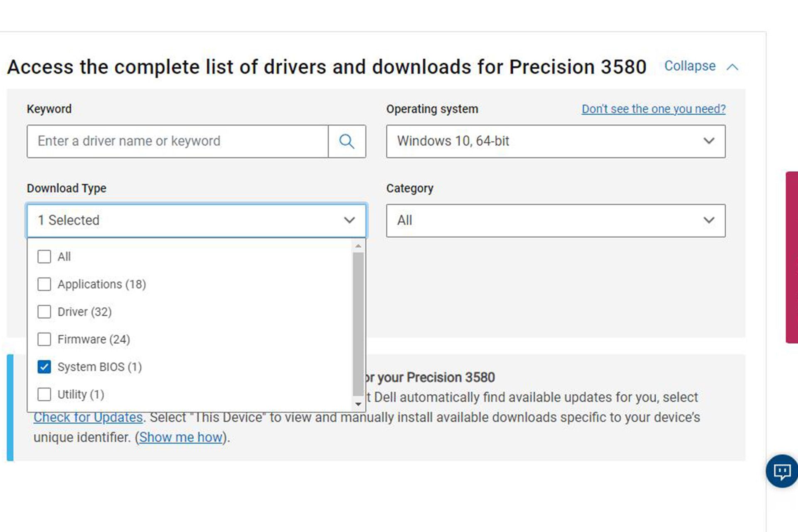Image resolution: width=798 pixels, height=532 pixels.
Task: Open the Operating system dropdown
Action: [555, 141]
